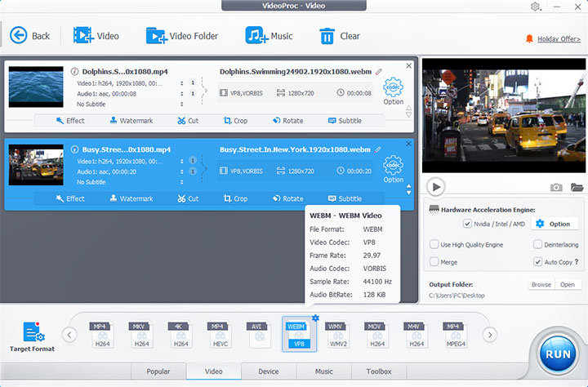Enable Use High Quality Engine
The height and width of the screenshot is (387, 588).
434,244
